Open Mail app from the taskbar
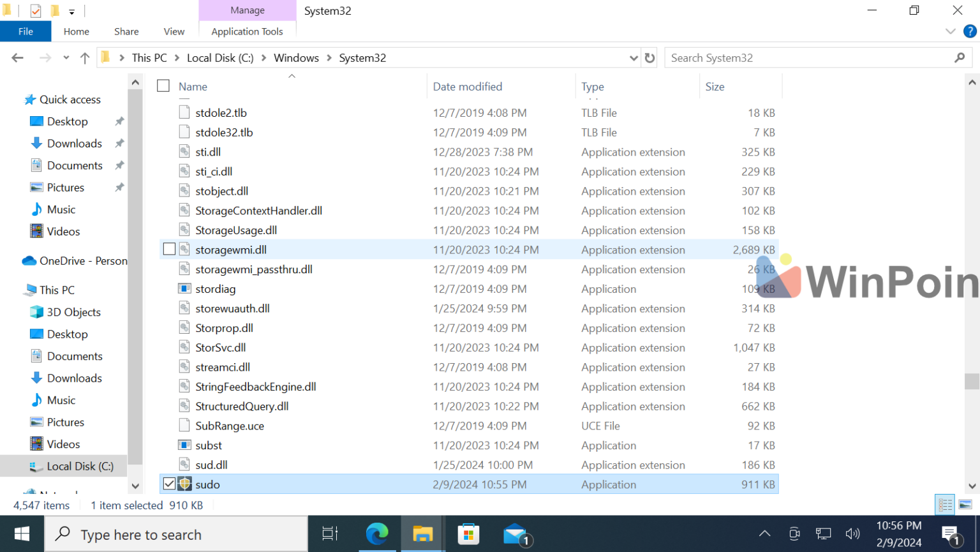 point(516,533)
